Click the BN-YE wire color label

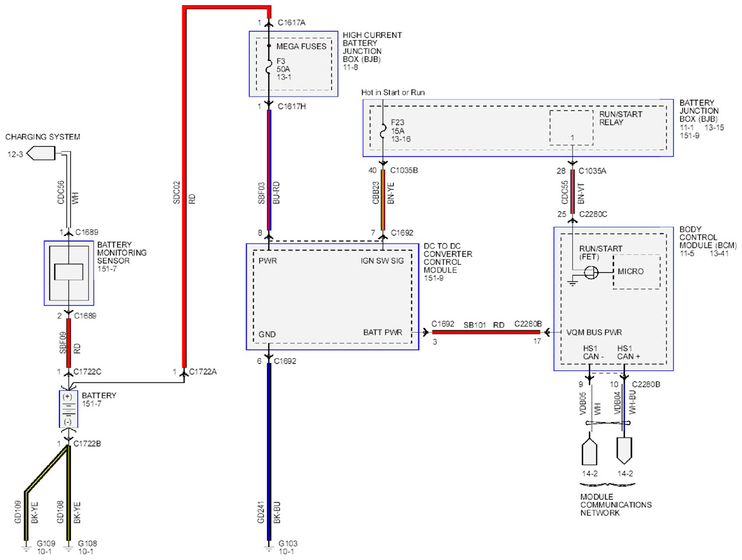(391, 192)
